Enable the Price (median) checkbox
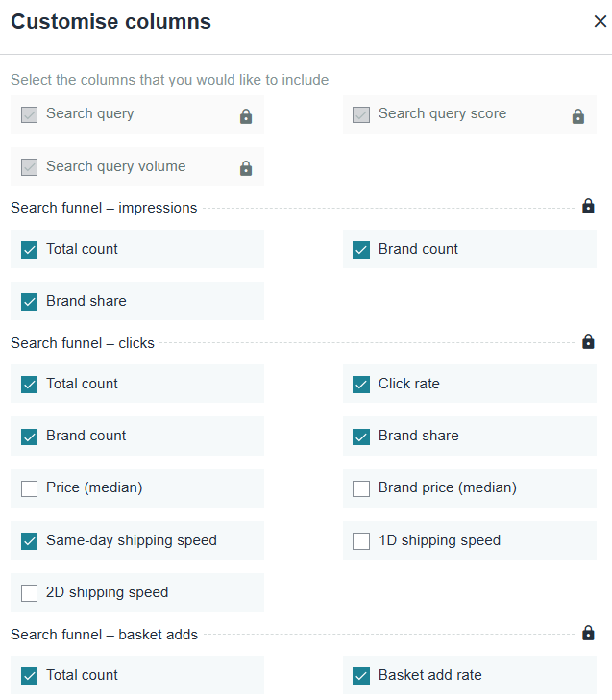This screenshot has height=700, width=612. point(30,488)
